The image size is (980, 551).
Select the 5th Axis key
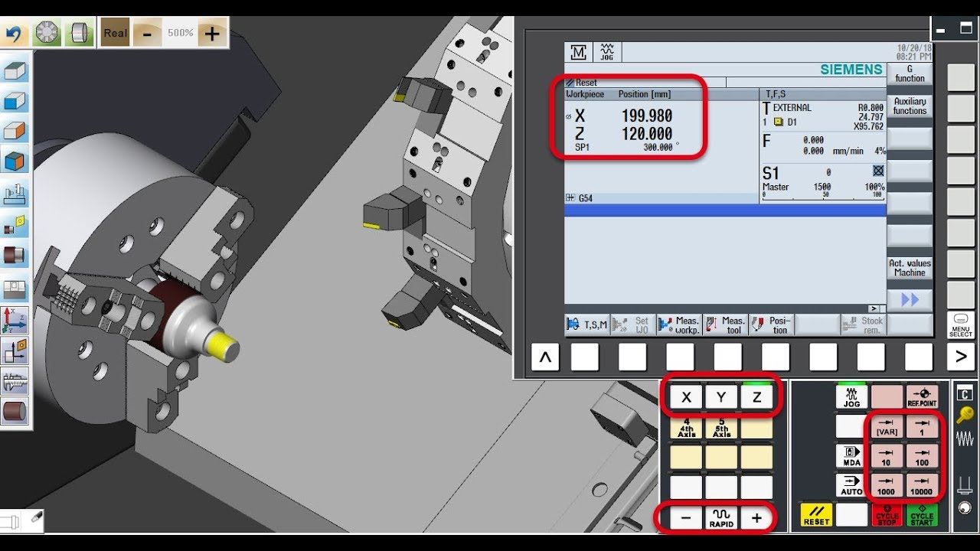point(721,428)
